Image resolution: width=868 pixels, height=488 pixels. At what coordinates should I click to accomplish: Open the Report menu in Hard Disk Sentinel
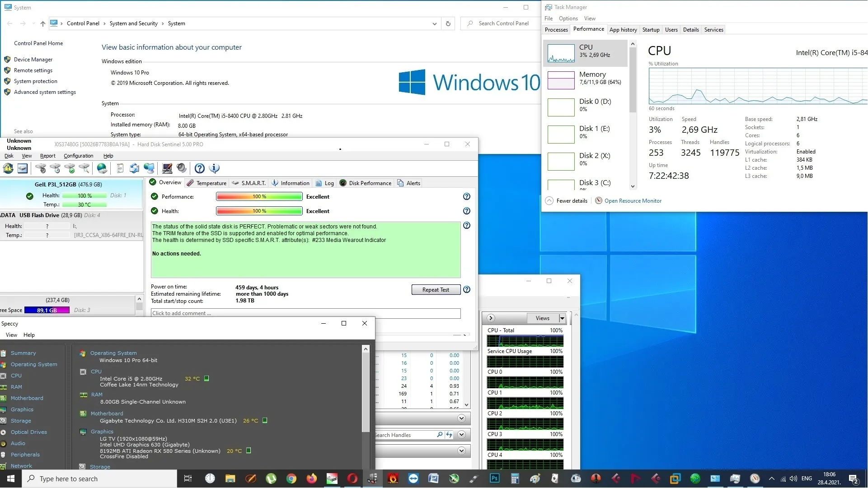pyautogui.click(x=48, y=156)
